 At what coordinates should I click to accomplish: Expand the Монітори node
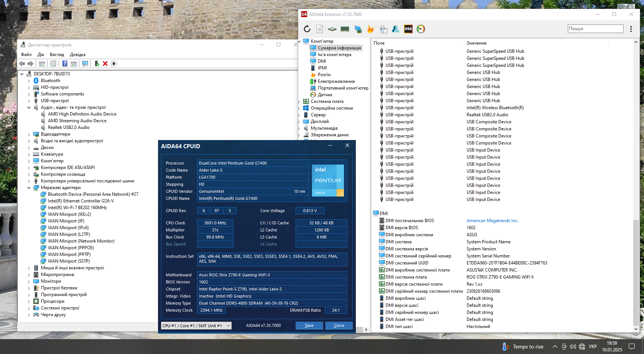coord(29,281)
